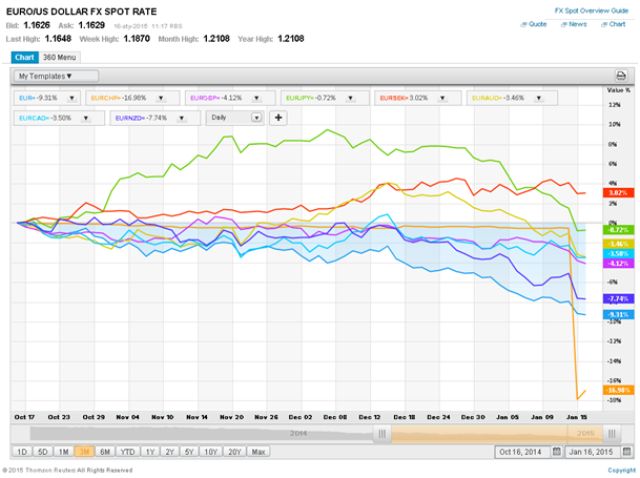Add a new instrument with plus button
The image size is (640, 478).
pyautogui.click(x=278, y=118)
